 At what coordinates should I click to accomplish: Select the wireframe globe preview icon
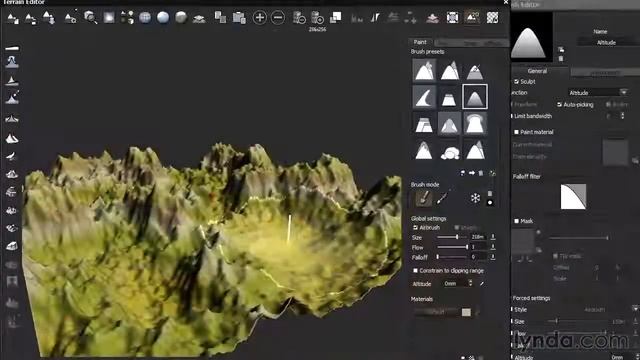pyautogui.click(x=145, y=18)
